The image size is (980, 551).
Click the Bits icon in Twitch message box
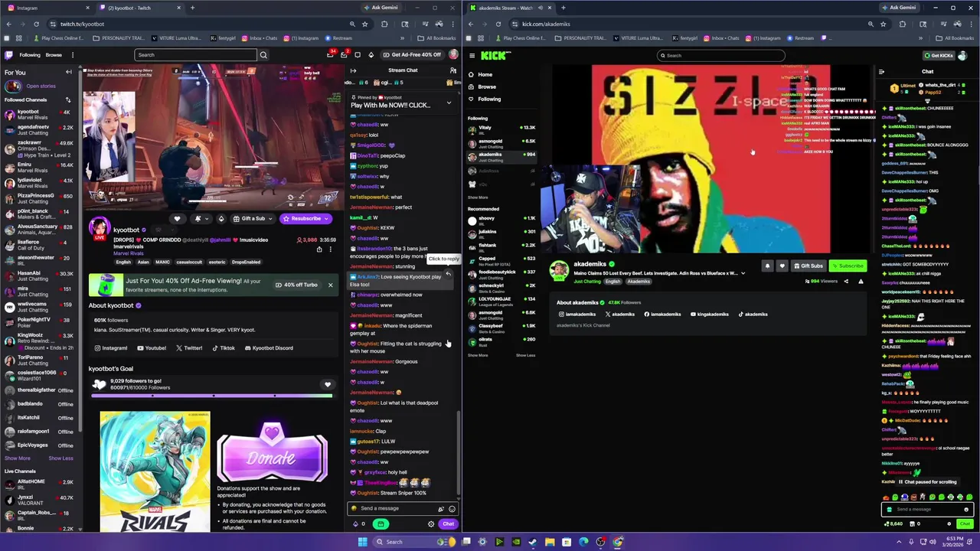pos(441,509)
